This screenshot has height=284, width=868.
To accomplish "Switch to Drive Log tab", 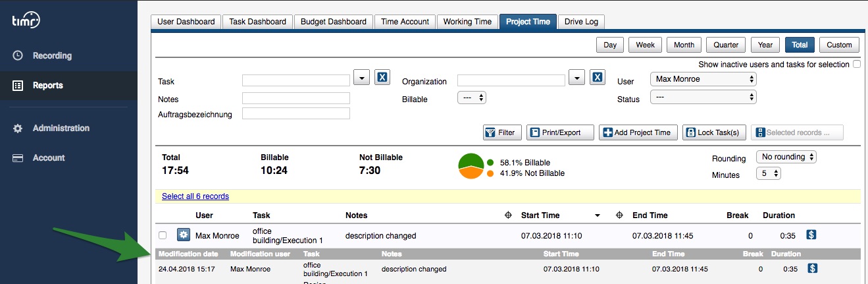I will coord(582,22).
